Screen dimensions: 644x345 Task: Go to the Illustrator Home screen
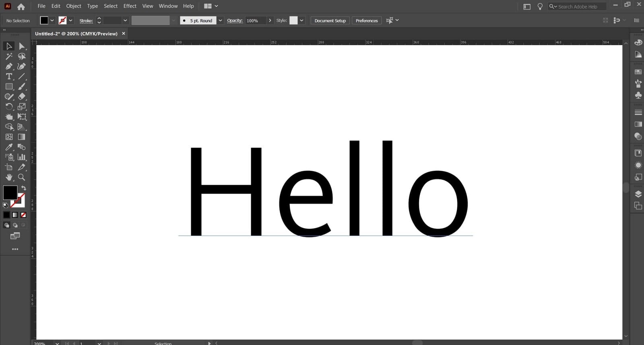(21, 6)
